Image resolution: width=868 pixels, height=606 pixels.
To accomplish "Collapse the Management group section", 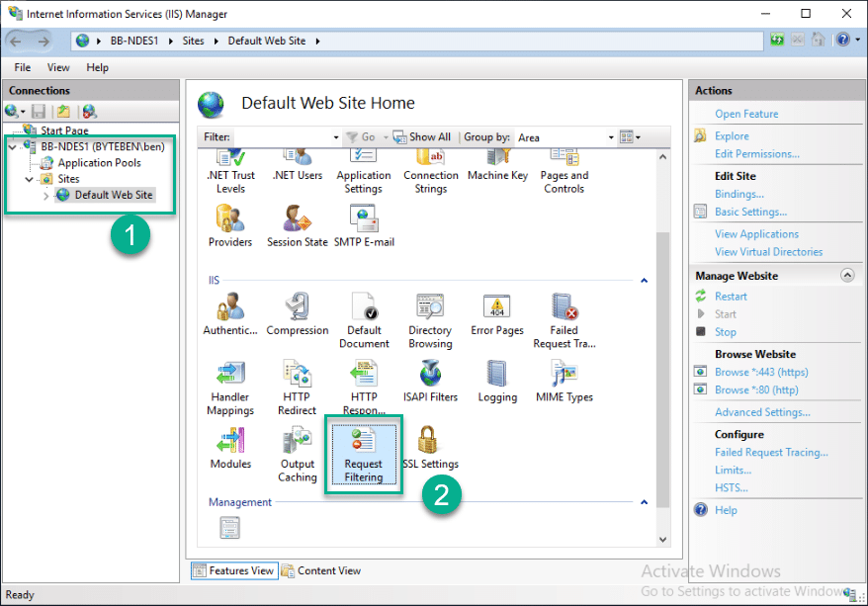I will [x=644, y=502].
